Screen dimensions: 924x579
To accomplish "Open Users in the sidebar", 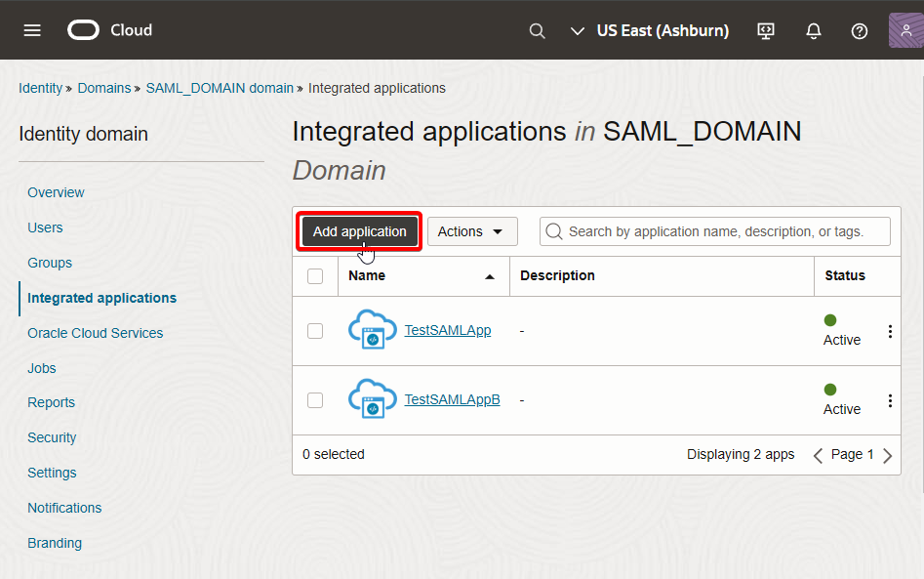I will click(45, 227).
